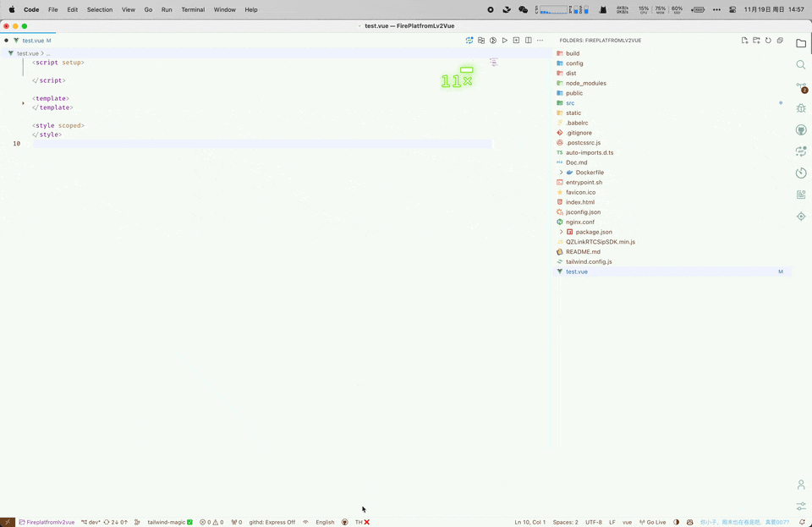Open the Terminal menu
The width and height of the screenshot is (812, 527).
(193, 9)
